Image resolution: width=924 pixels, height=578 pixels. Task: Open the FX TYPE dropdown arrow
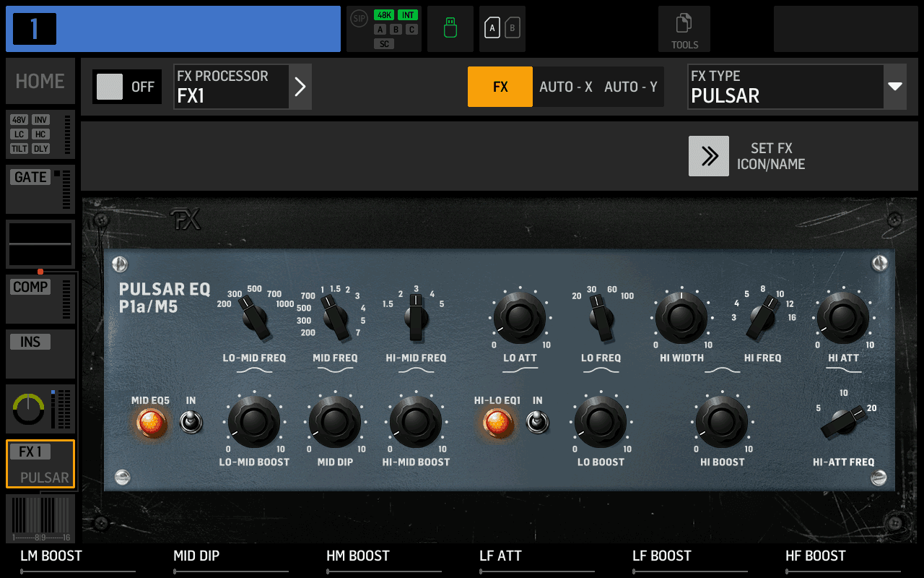point(895,87)
